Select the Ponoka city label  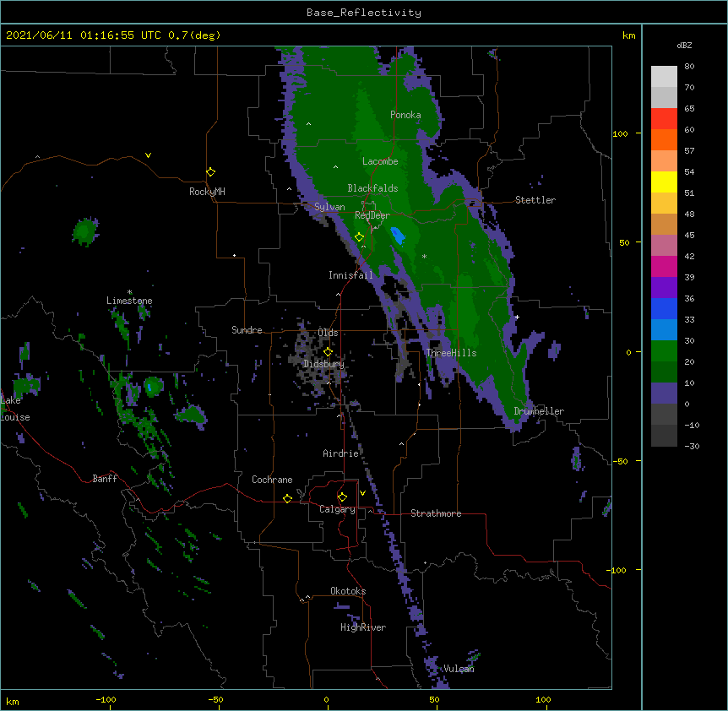pyautogui.click(x=405, y=115)
